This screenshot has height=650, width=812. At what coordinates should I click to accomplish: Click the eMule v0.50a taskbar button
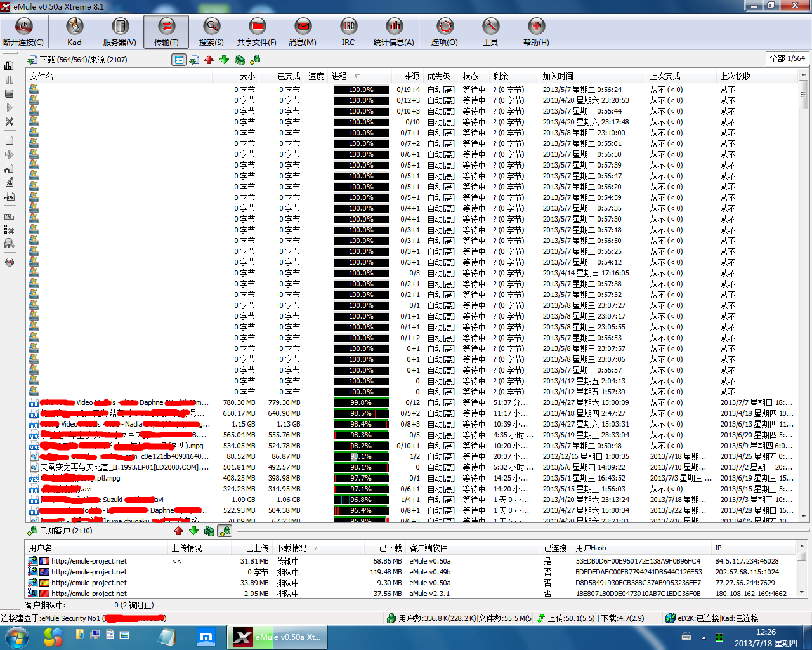coord(277,637)
